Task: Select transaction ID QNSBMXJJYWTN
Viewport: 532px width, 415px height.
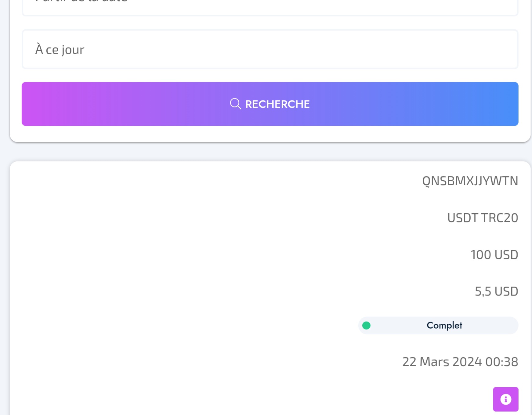Action: coord(470,181)
